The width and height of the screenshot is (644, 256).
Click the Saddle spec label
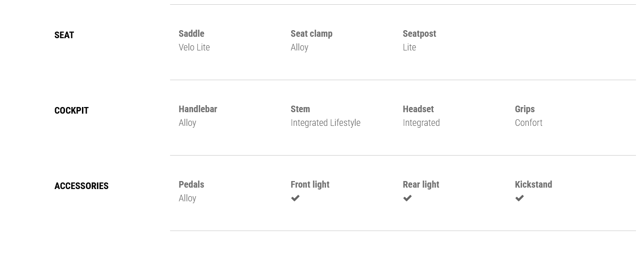coord(191,34)
